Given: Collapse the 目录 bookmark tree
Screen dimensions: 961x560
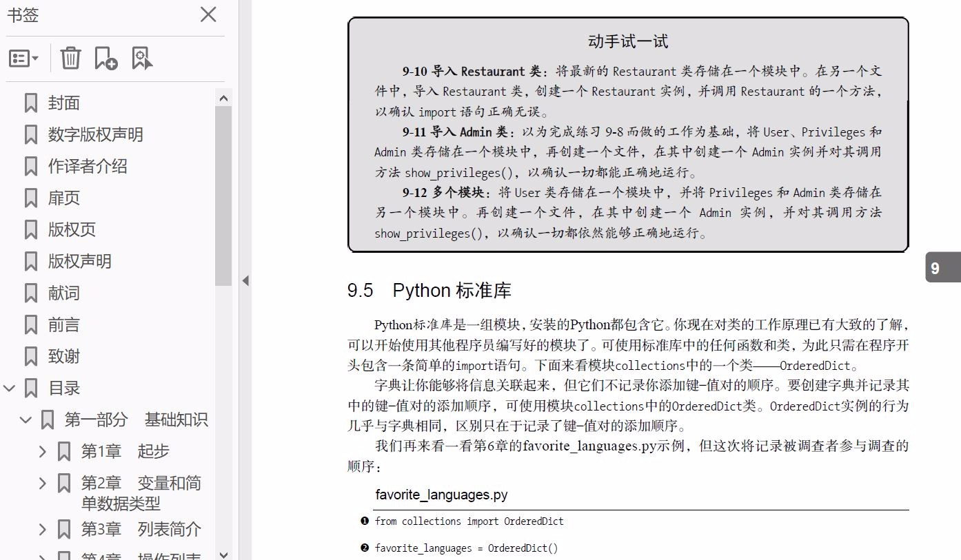Looking at the screenshot, I should (x=10, y=388).
